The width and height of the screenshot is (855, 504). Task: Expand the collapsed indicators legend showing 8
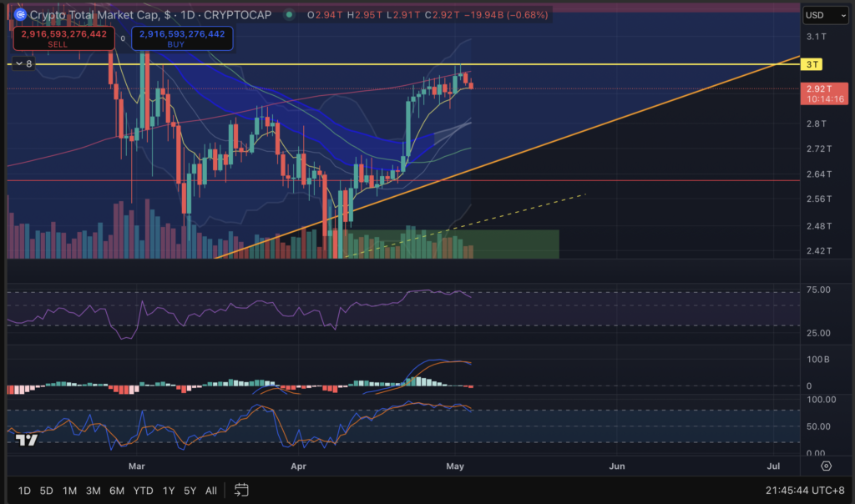coord(23,63)
